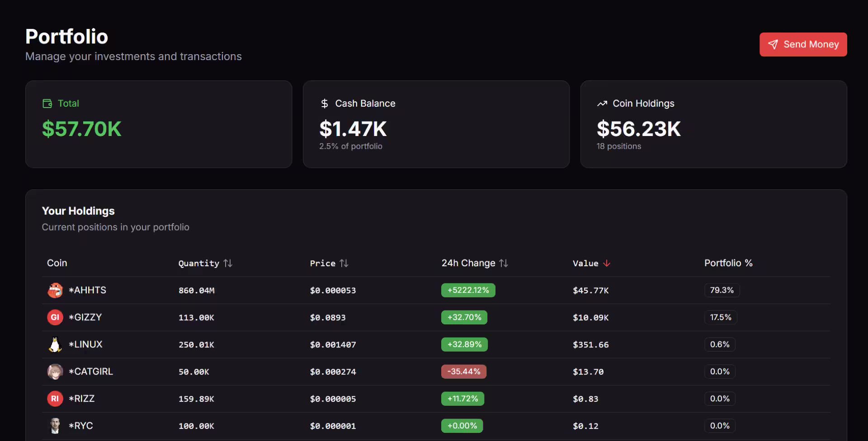The height and width of the screenshot is (441, 868).
Task: Click the 79.3% portfolio percentage badge
Action: coord(722,290)
